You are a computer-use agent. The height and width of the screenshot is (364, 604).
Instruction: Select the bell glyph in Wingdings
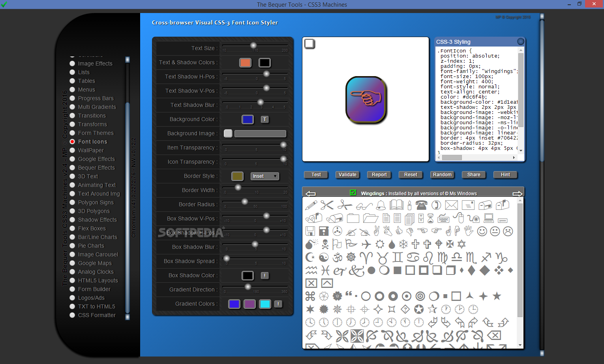(x=381, y=205)
